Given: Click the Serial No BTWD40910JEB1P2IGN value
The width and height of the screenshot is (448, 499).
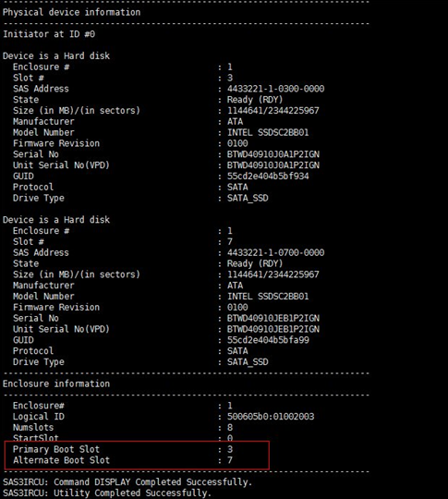Looking at the screenshot, I should 273,318.
